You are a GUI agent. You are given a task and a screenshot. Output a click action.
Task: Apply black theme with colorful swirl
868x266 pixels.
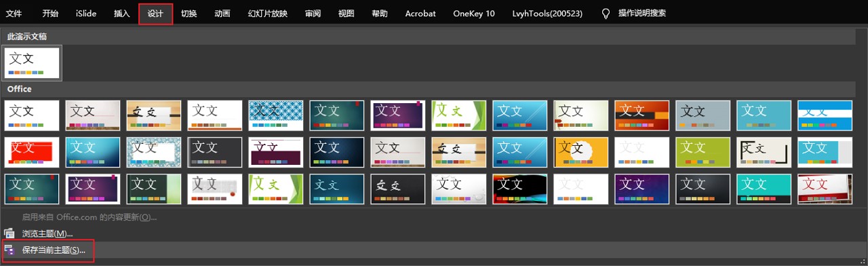click(520, 189)
